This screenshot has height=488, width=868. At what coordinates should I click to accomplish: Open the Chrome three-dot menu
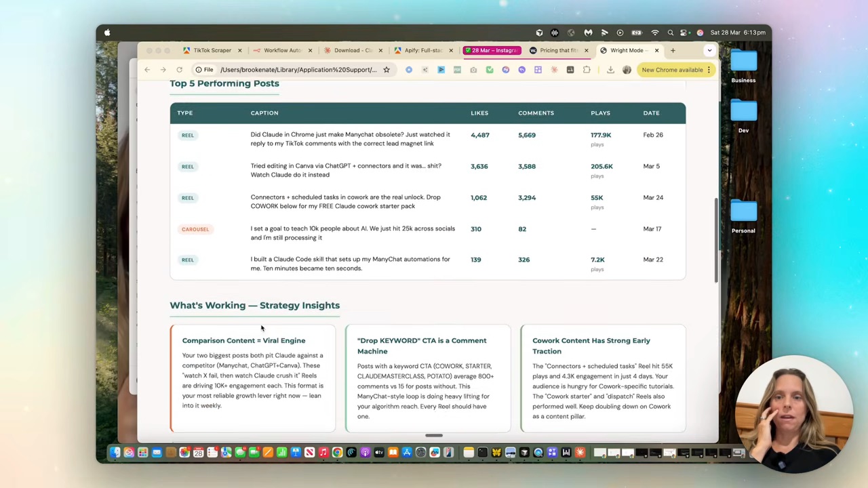tap(709, 70)
